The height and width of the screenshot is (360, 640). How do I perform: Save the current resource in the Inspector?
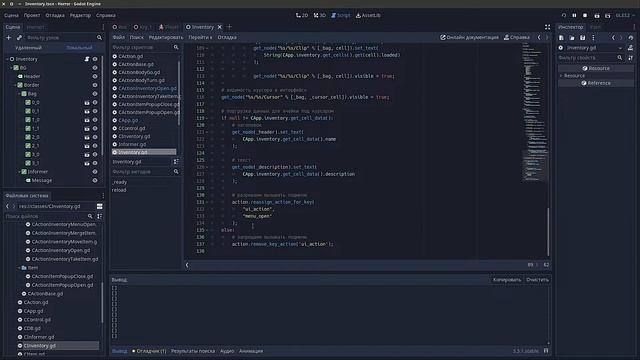click(582, 38)
